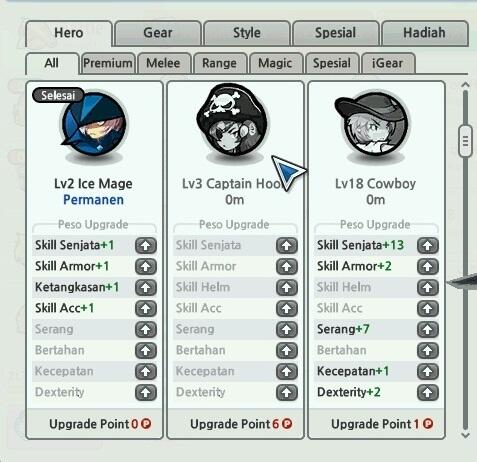Image resolution: width=477 pixels, height=462 pixels.
Task: Upgrade Ice Mage Bertahan arrow button
Action: (146, 351)
